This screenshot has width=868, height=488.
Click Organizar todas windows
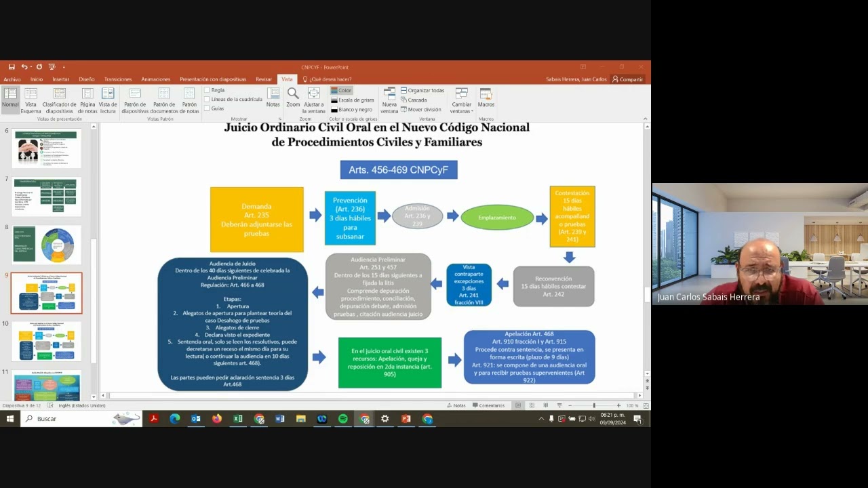[422, 90]
